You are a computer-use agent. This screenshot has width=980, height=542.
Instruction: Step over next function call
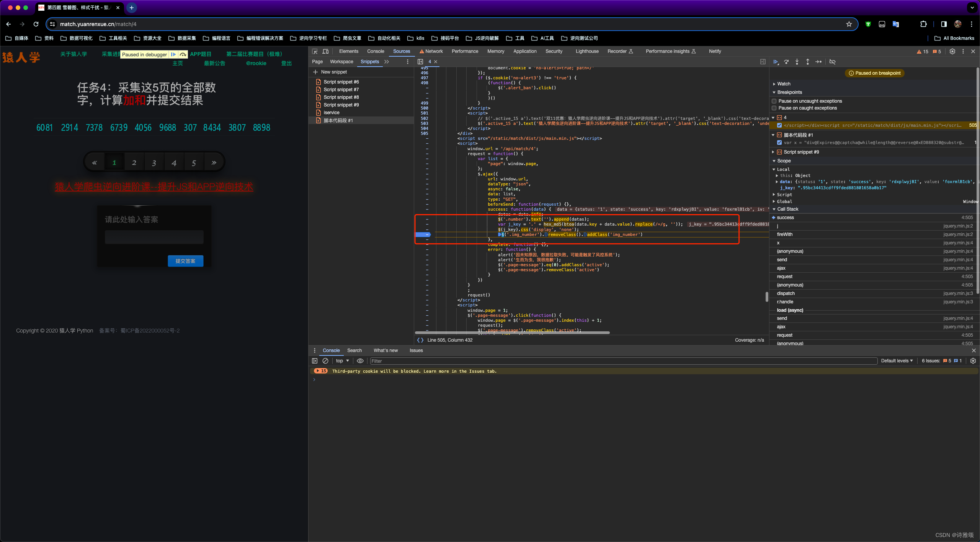click(786, 62)
